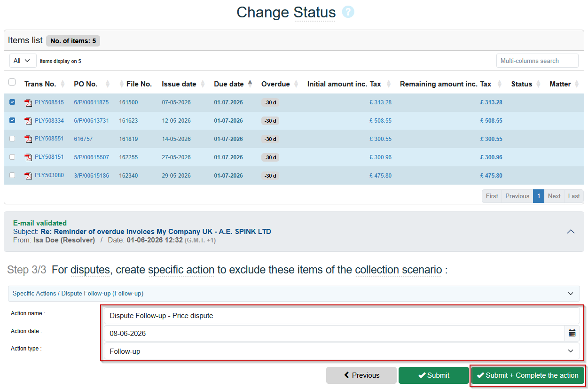The height and width of the screenshot is (389, 588).
Task: Click the No. of items: 5 badge
Action: pos(73,41)
